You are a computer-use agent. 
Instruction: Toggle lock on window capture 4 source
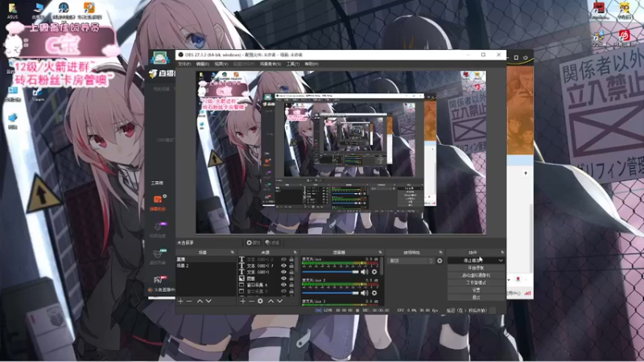[x=291, y=285]
